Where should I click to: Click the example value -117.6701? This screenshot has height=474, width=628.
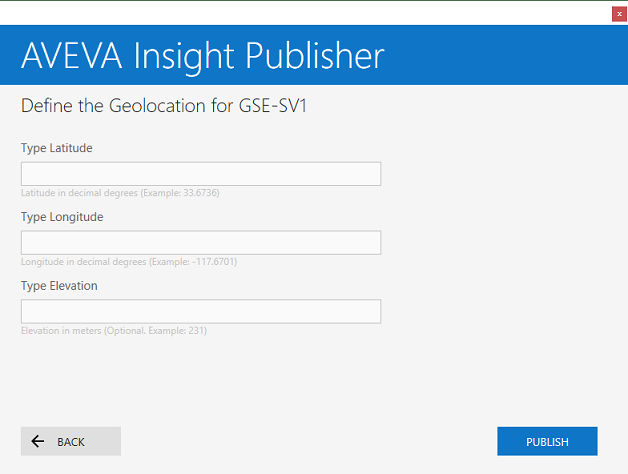(x=216, y=262)
